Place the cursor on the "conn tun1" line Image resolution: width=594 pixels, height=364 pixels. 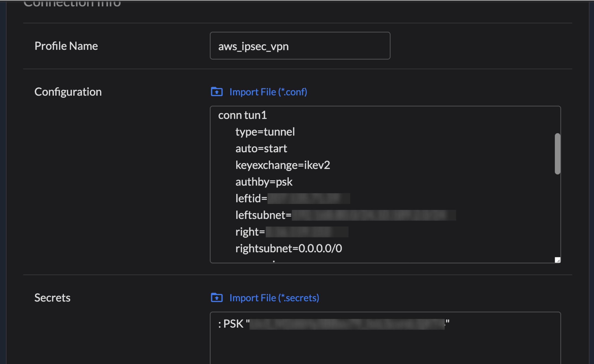tap(242, 115)
